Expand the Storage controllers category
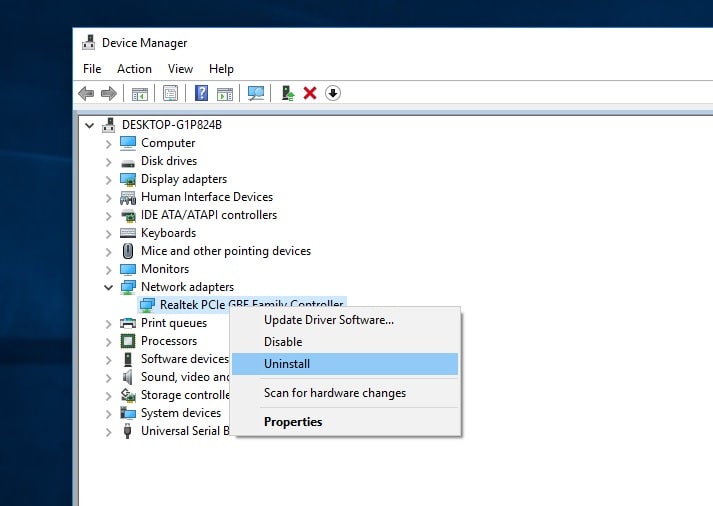 108,396
